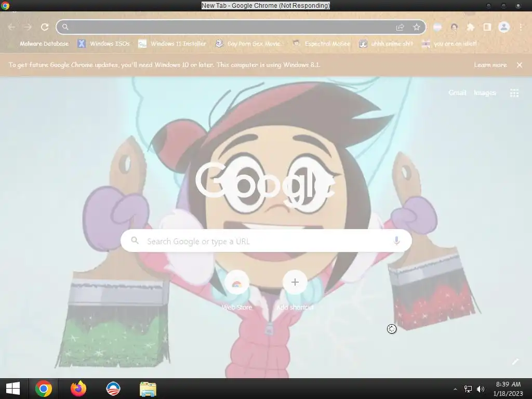Viewport: 532px width, 399px height.
Task: Open the Espectral McGee bookmark
Action: tap(322, 44)
